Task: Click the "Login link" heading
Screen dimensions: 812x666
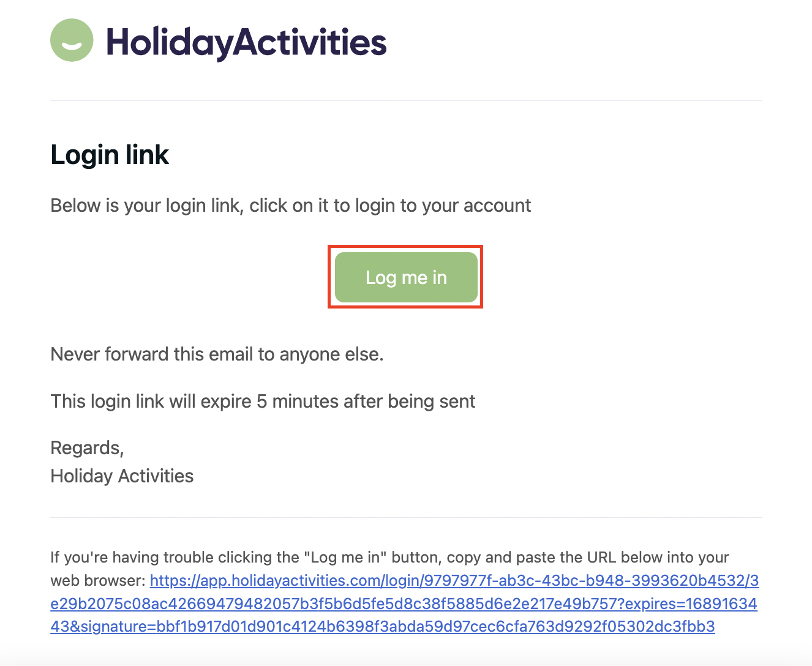Action: pyautogui.click(x=110, y=155)
